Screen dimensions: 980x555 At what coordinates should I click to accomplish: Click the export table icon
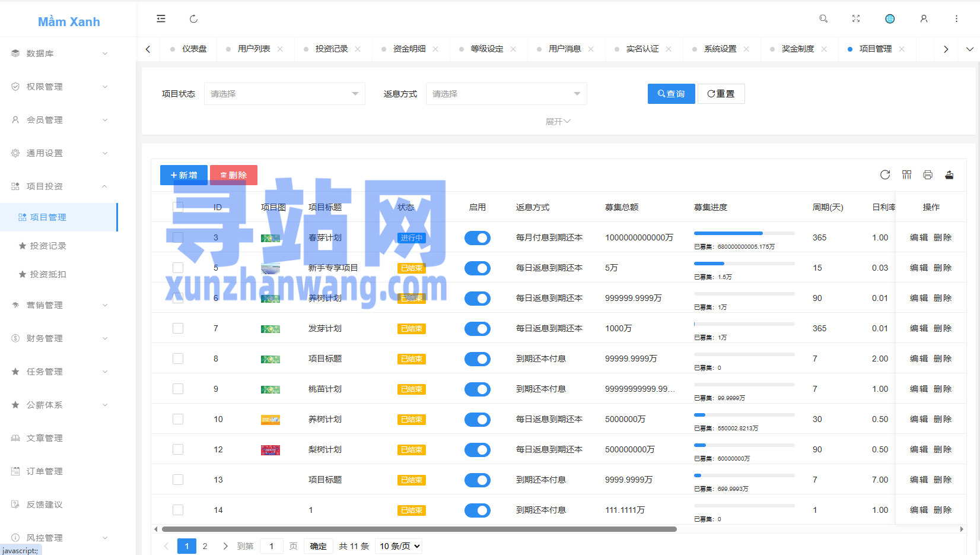pyautogui.click(x=949, y=175)
